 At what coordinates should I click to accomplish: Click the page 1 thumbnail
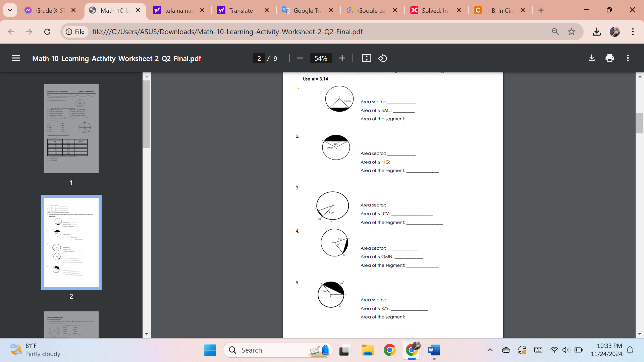[x=71, y=128]
